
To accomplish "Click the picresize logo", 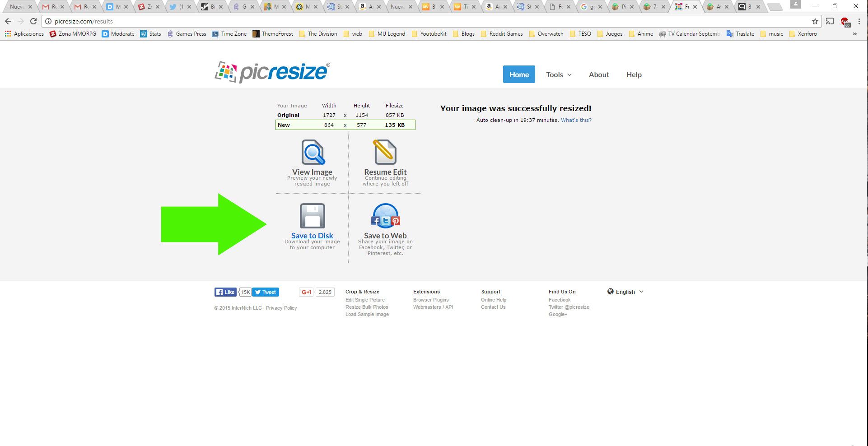I will click(272, 72).
